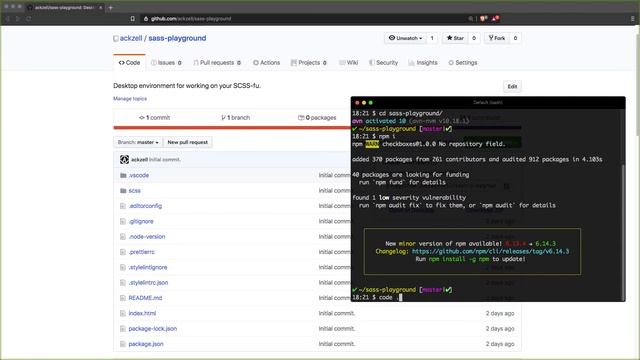Click the npm changelog URL in terminal
This screenshot has width=640, height=360.
[490, 251]
